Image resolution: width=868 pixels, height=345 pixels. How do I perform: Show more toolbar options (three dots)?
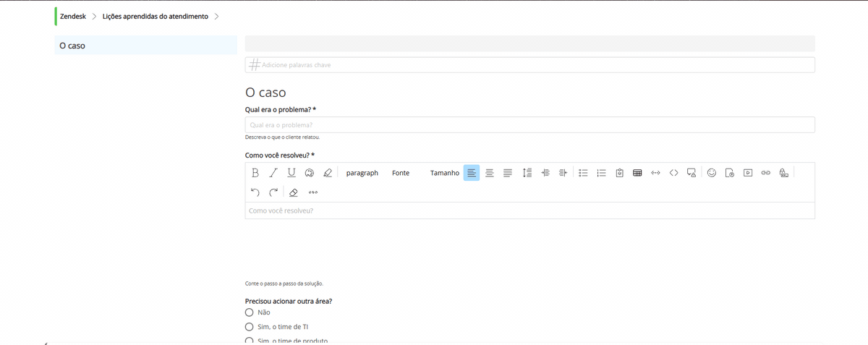click(313, 192)
